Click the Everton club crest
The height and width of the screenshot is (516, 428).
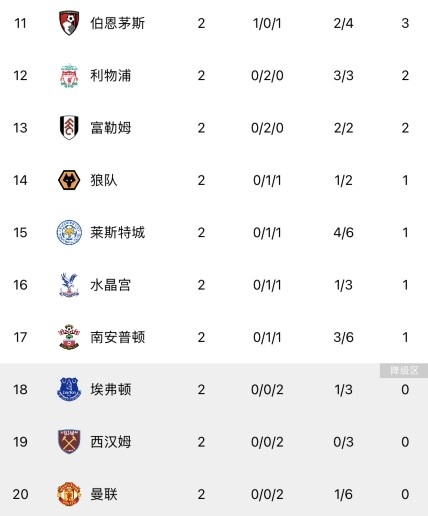click(69, 389)
